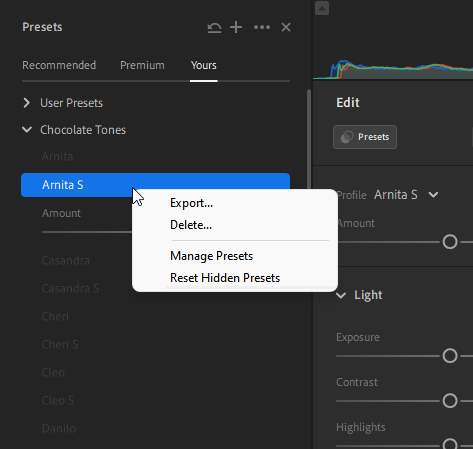Click the Contrast slider handle
The image size is (473, 449).
(450, 401)
